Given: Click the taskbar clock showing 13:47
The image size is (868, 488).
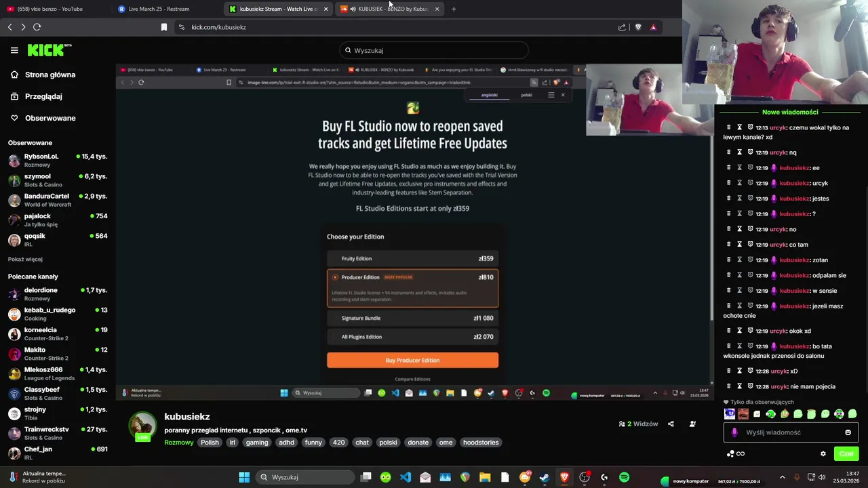Looking at the screenshot, I should [x=847, y=477].
